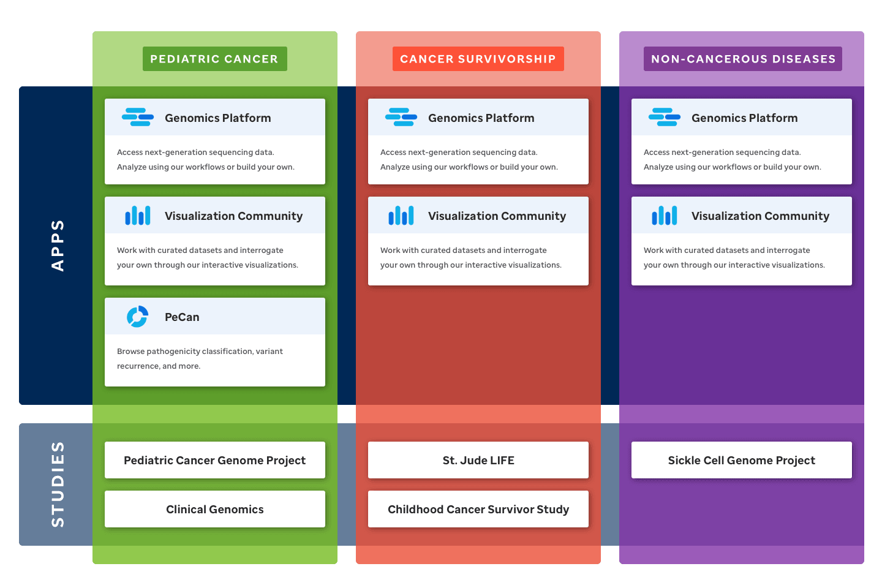Click the Genomics Platform icon under Pediatric Cancer
Image resolution: width=882 pixels, height=588 pixels.
point(138,117)
